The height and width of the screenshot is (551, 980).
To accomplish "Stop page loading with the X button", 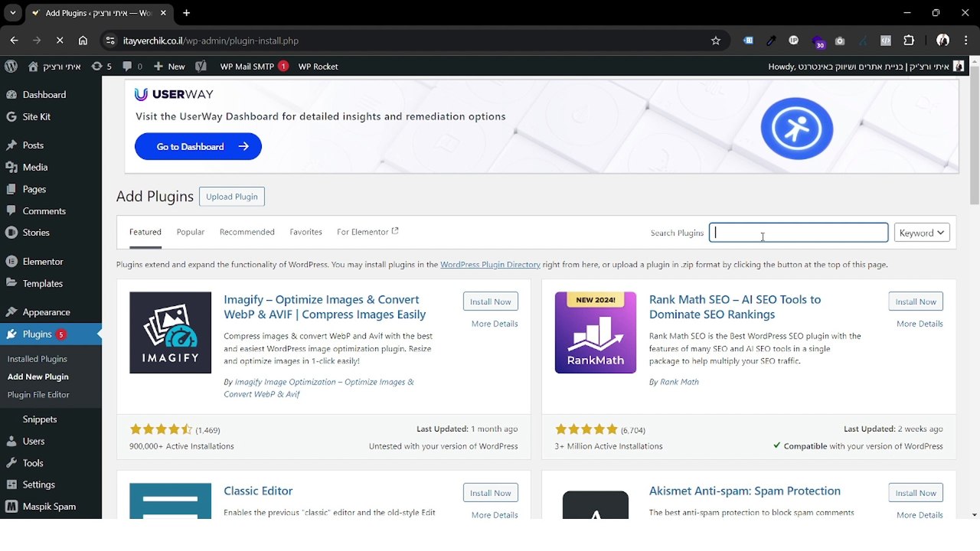I will tap(60, 41).
